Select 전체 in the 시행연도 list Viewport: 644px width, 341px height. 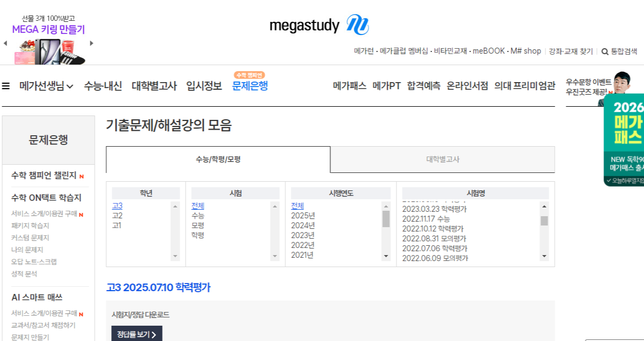pos(297,206)
